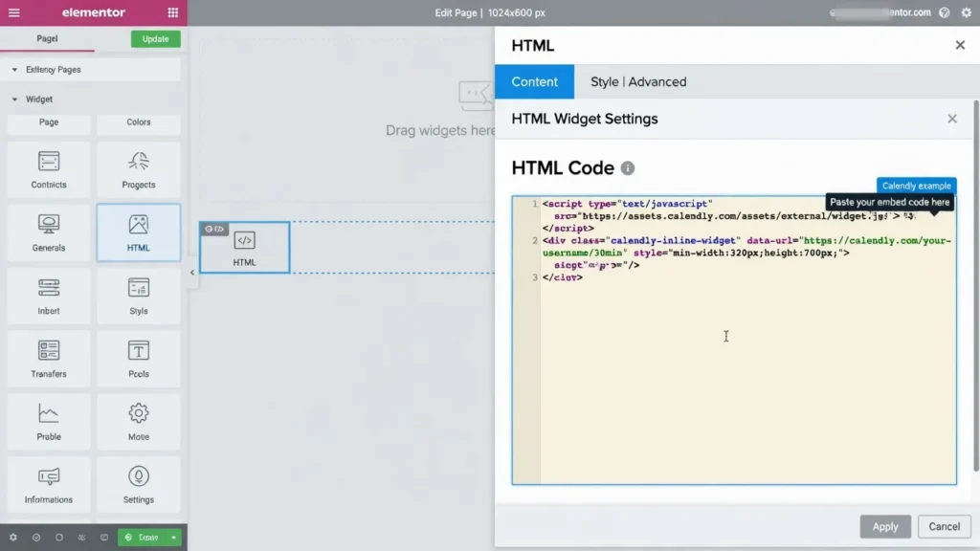Screen dimensions: 980x551
Task: Click the canvas HTML widget handle tag
Action: pos(214,229)
